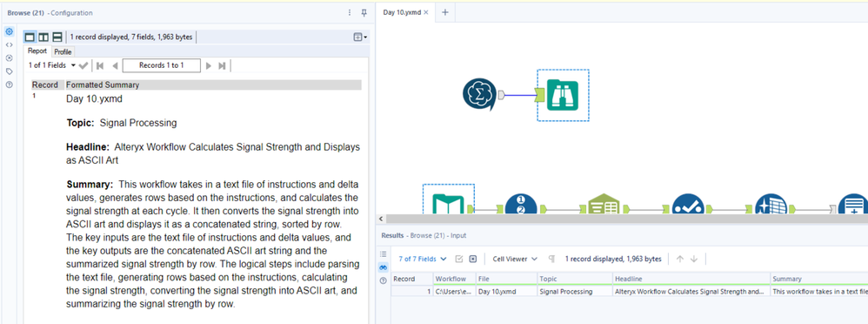This screenshot has width=868, height=324.
Task: Open Configuration window options three-dot menu
Action: tap(350, 13)
